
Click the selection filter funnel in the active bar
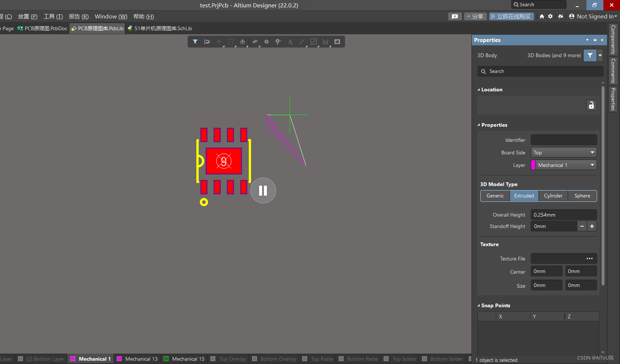click(195, 42)
